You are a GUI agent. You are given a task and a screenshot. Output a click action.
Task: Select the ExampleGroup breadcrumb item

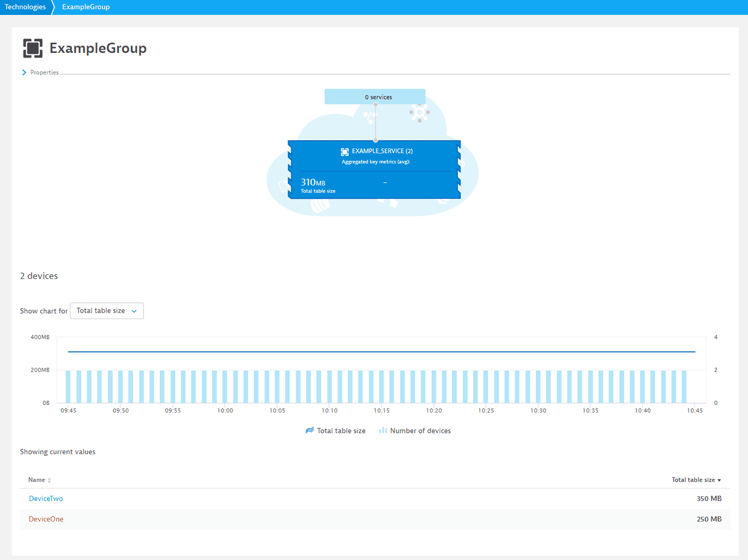(x=85, y=7)
